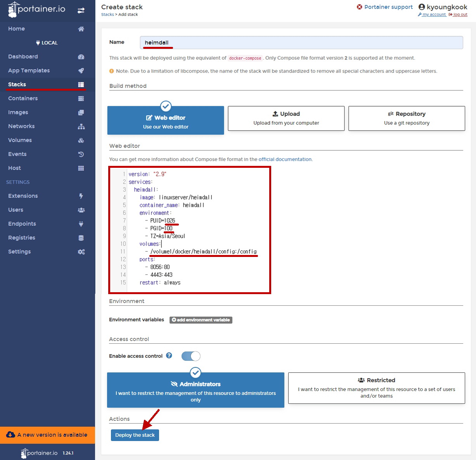Open the official documentation link

coord(285,159)
